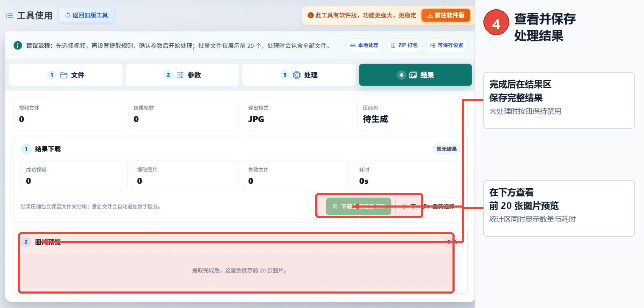Click the 耗时 0s stat card

407,176
